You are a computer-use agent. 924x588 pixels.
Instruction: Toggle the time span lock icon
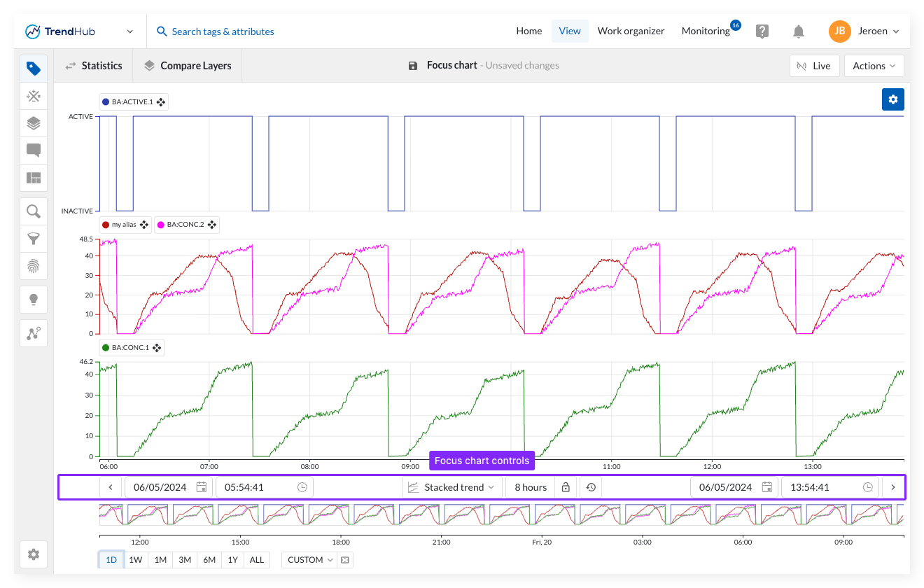coord(566,487)
